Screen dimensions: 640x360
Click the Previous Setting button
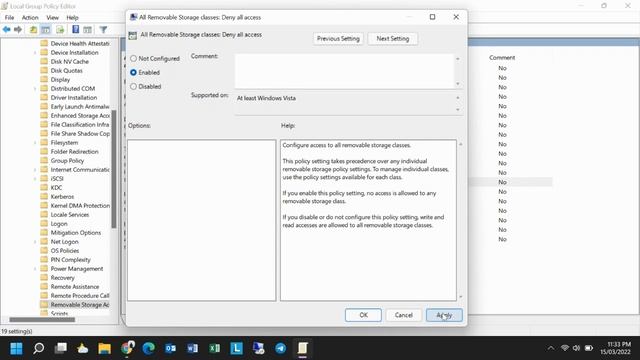click(x=338, y=38)
